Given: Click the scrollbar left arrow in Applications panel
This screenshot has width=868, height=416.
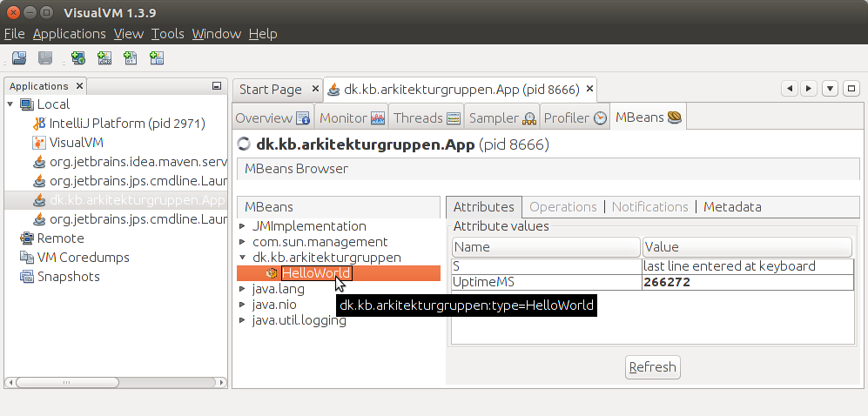Looking at the screenshot, I should click(x=10, y=382).
